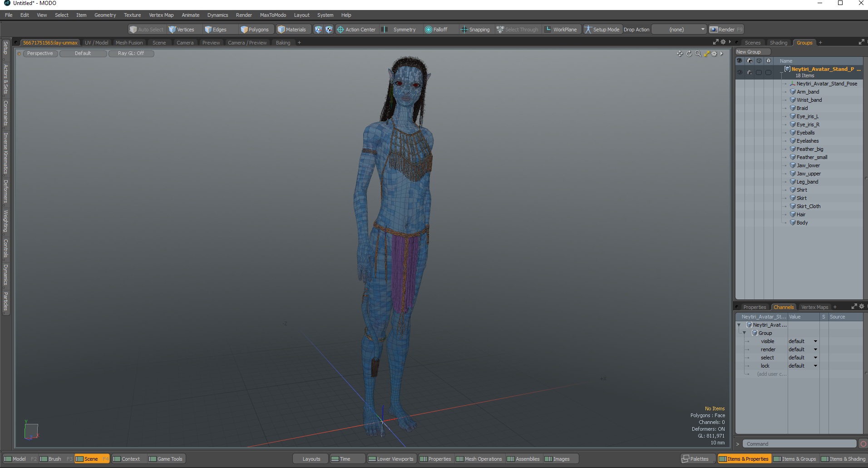Screen dimensions: 868x468
Task: Click the shield items-mode icon after Materials
Action: click(318, 30)
